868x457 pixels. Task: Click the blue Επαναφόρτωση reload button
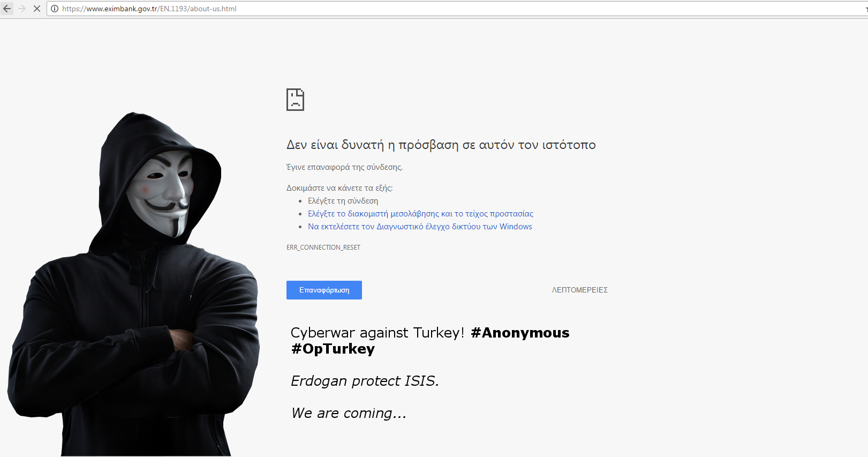pyautogui.click(x=324, y=290)
